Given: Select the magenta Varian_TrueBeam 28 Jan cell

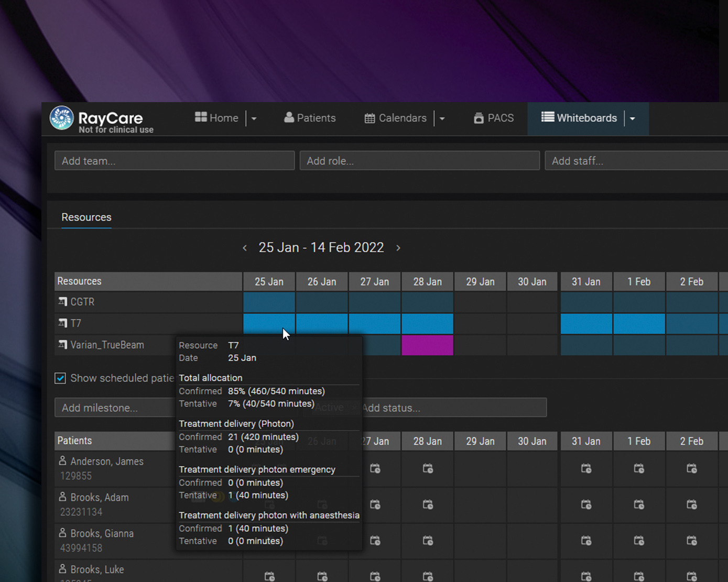Looking at the screenshot, I should (427, 345).
